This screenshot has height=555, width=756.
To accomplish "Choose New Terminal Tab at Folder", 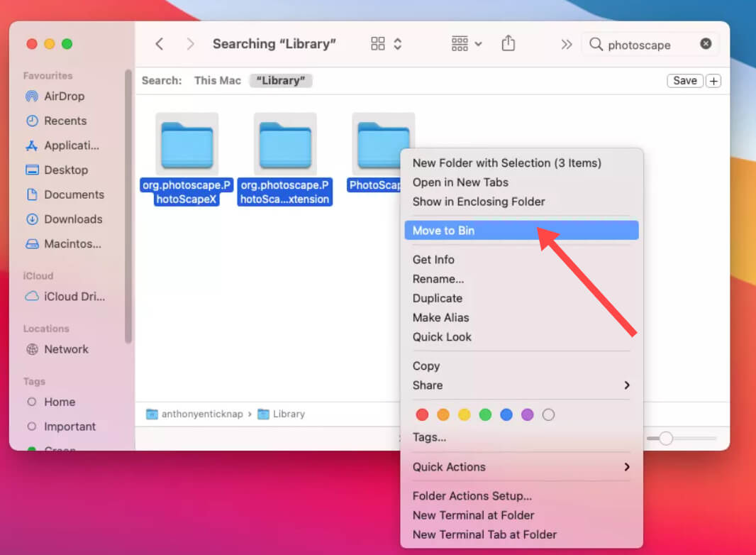I will tap(522, 534).
